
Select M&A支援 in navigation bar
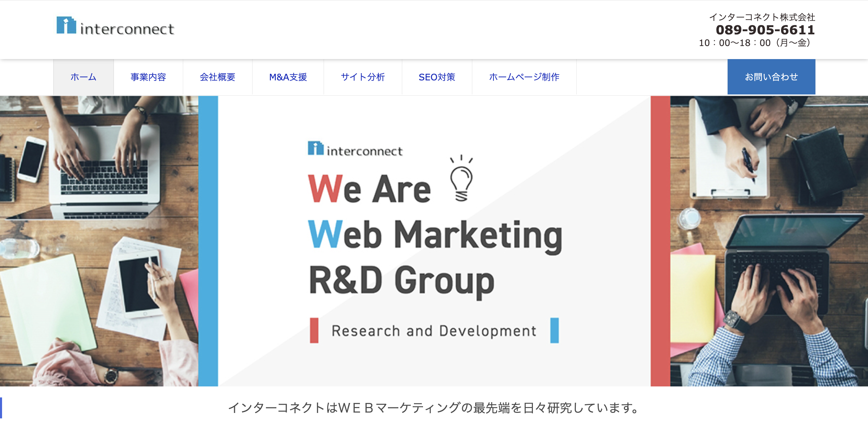tap(288, 77)
